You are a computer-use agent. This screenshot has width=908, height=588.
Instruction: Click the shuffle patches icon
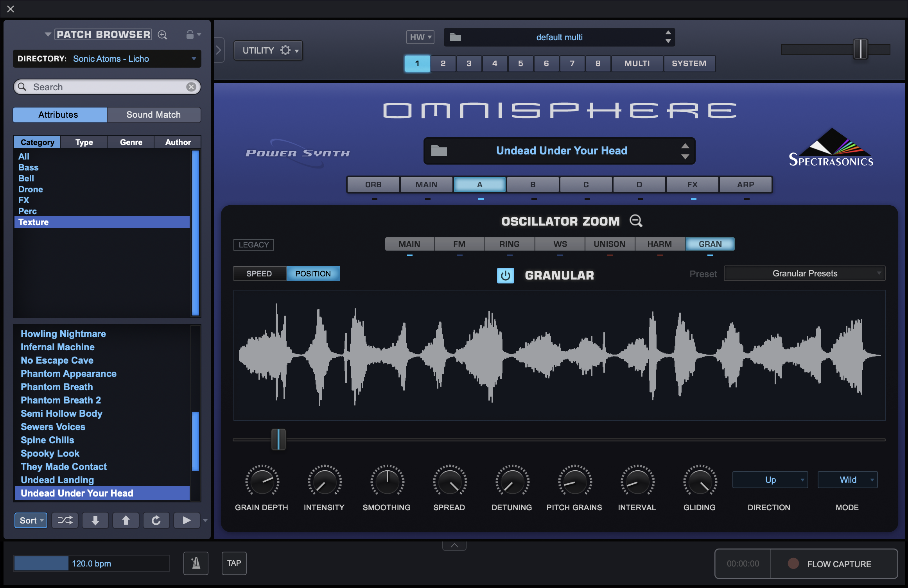(x=65, y=520)
